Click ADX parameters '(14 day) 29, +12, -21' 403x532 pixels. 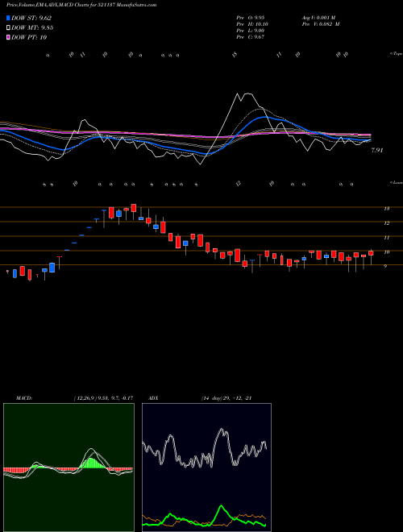[226, 398]
